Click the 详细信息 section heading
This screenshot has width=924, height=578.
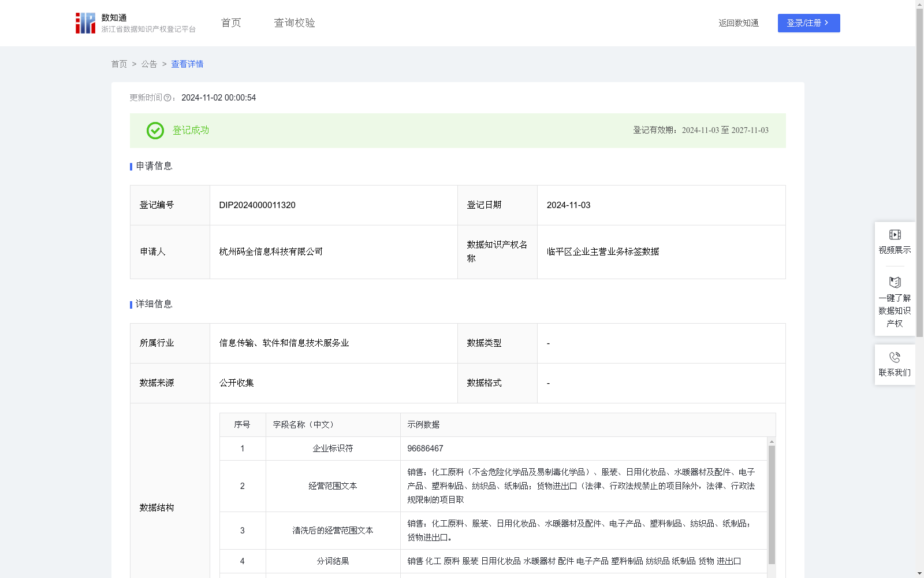pos(154,305)
